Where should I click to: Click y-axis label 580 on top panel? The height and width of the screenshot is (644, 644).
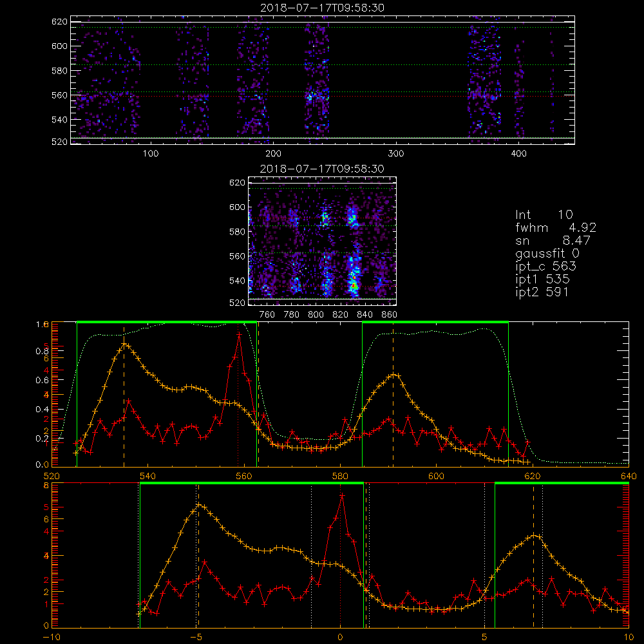pos(59,71)
